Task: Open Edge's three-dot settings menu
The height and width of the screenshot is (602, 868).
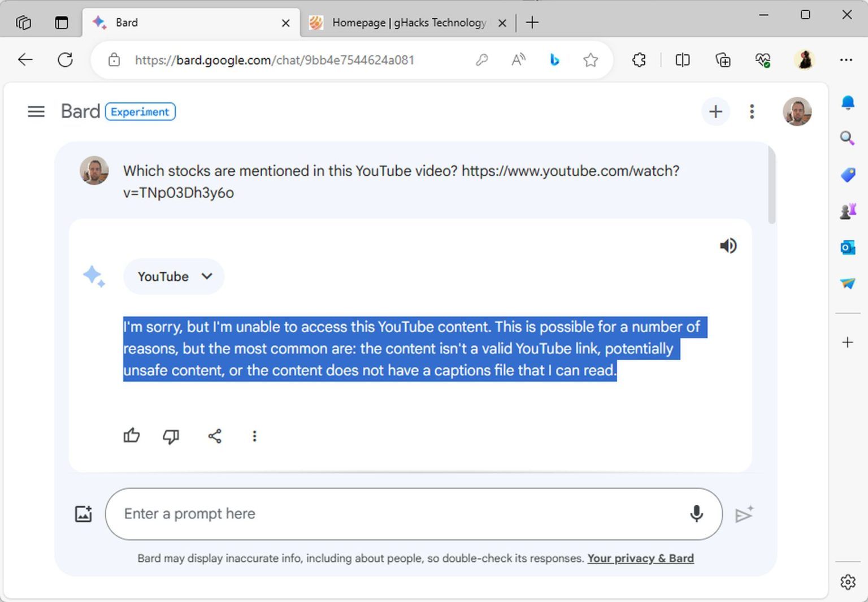Action: click(846, 59)
